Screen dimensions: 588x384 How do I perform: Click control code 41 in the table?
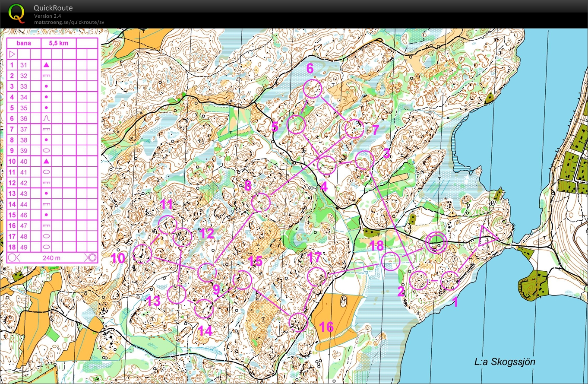point(24,172)
